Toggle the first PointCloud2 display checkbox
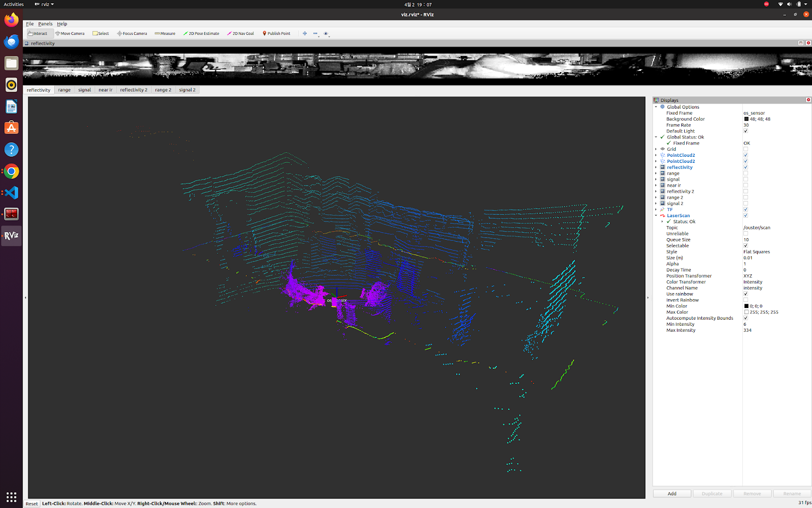 click(746, 155)
